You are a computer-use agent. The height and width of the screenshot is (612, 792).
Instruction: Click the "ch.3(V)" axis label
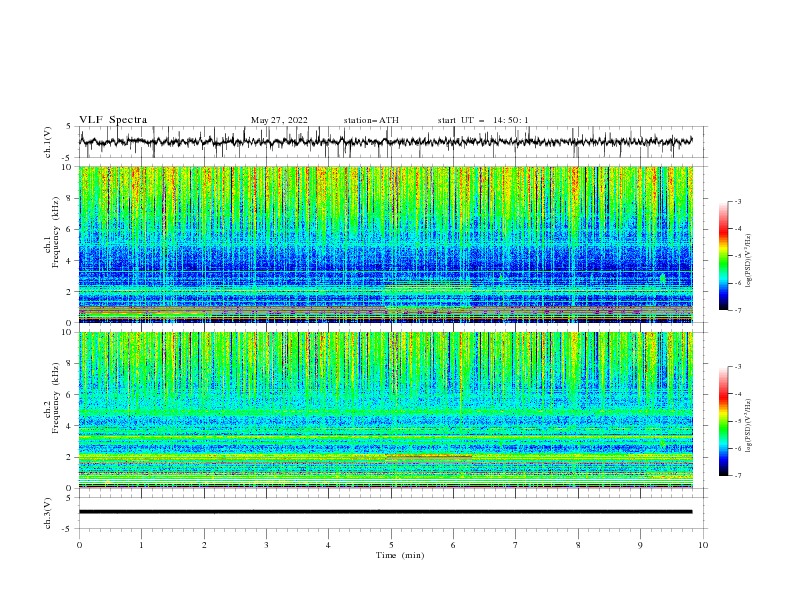[48, 513]
